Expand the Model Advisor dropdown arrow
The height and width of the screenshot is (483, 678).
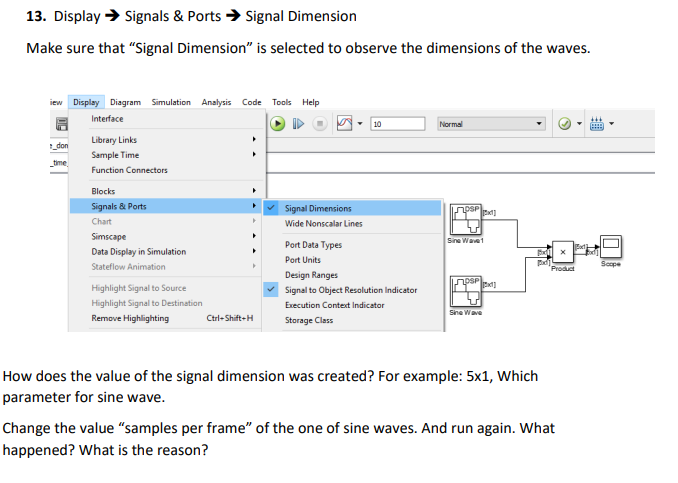coord(579,124)
